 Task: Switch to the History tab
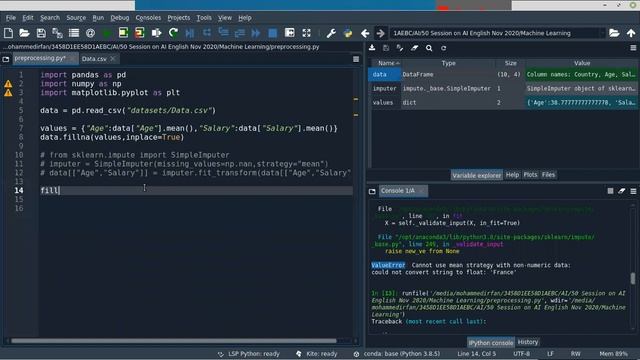click(x=528, y=342)
